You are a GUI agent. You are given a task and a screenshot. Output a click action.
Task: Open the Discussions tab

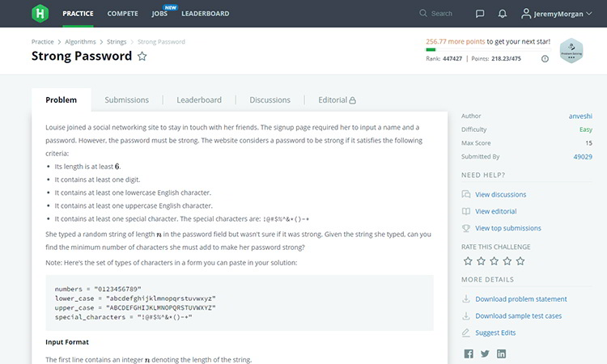(270, 100)
